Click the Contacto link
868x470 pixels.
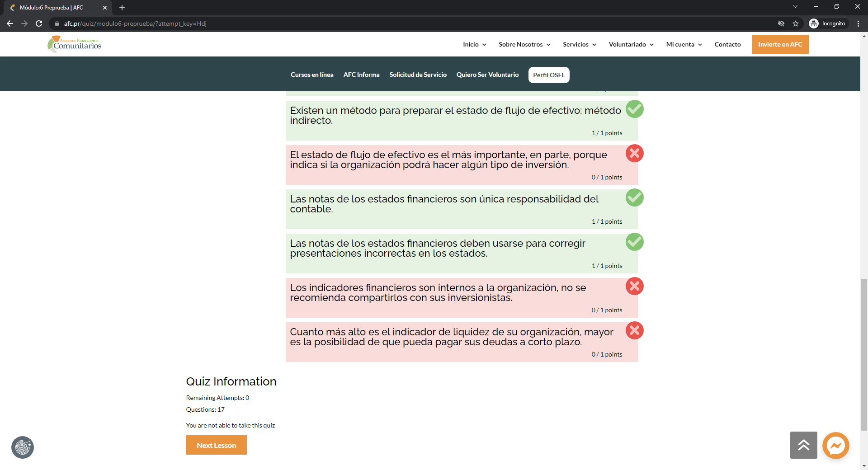point(727,44)
